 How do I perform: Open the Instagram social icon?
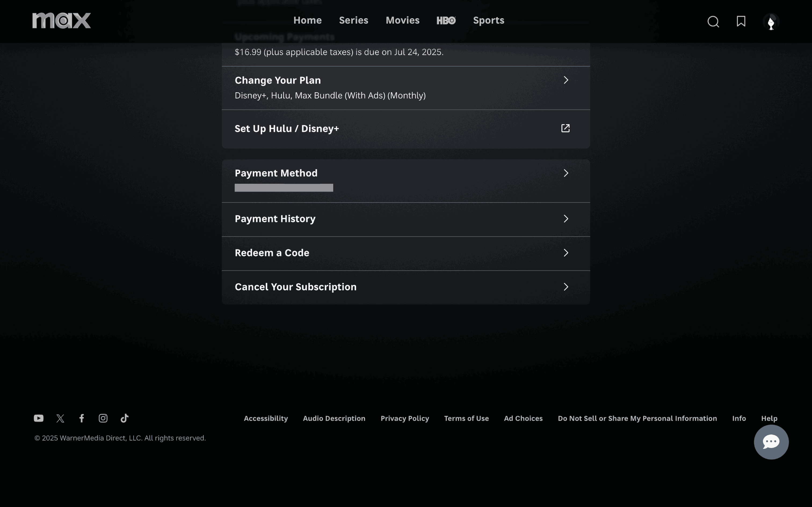(x=103, y=418)
